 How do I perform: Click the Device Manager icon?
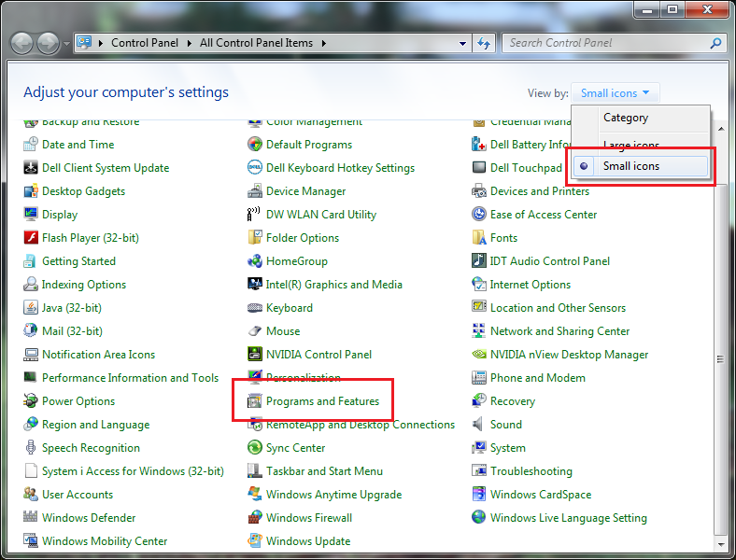255,191
